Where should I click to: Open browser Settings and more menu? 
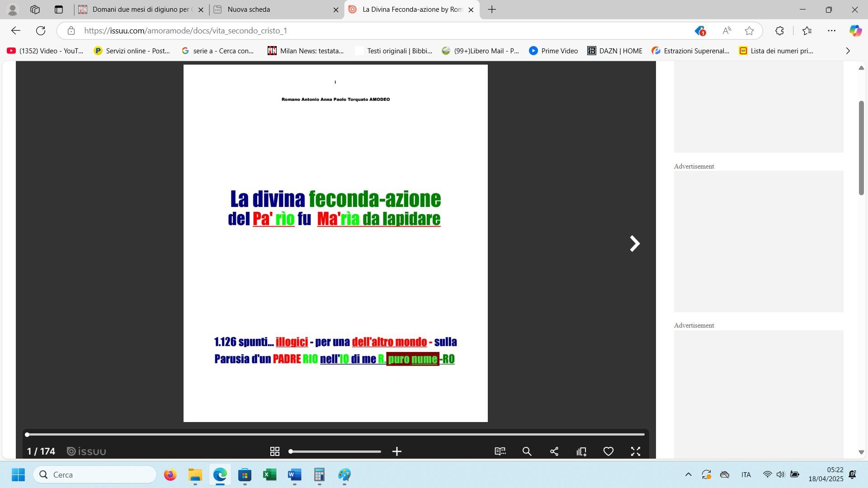(x=831, y=31)
